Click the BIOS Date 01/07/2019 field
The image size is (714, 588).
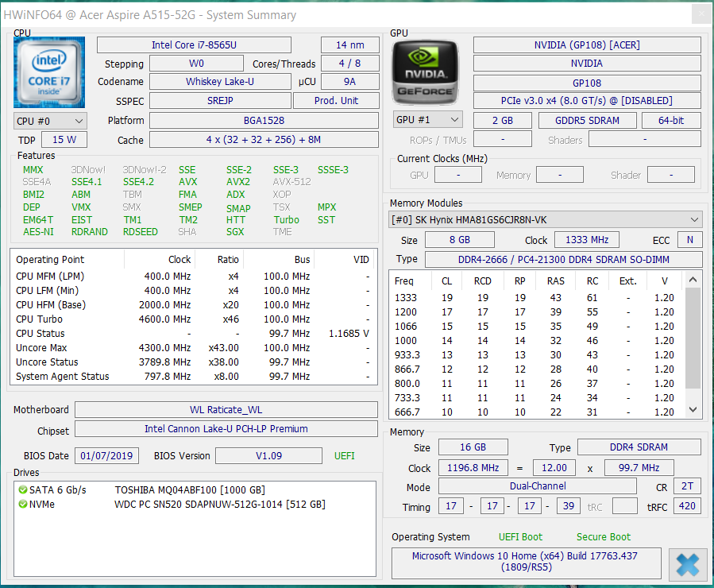click(106, 456)
